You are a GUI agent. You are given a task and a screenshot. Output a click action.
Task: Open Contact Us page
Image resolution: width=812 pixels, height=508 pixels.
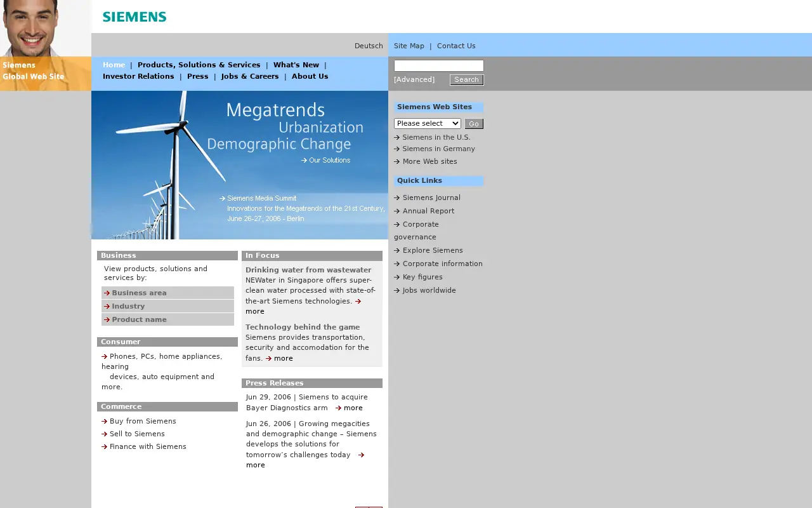(456, 46)
